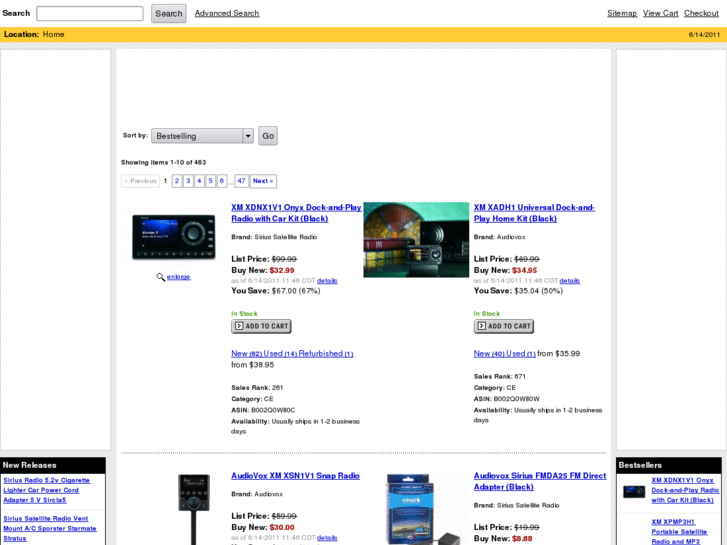Open the View Cart link
Image resolution: width=727 pixels, height=545 pixels.
coord(660,13)
